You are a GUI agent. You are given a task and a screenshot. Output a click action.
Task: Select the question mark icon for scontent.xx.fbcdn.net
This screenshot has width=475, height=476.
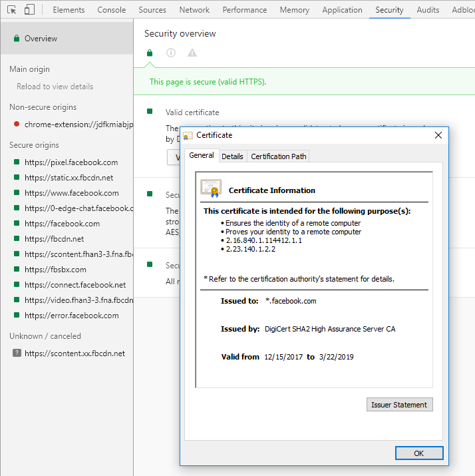click(x=17, y=354)
